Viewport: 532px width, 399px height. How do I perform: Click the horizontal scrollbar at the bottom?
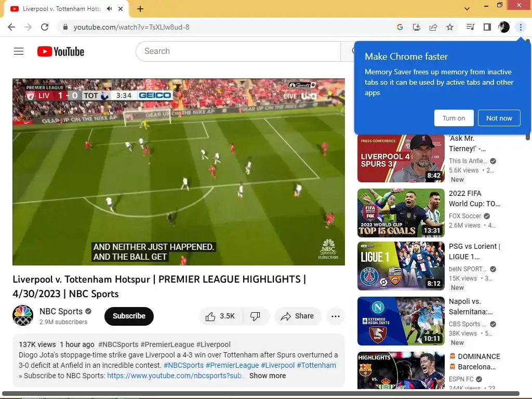tap(261, 394)
